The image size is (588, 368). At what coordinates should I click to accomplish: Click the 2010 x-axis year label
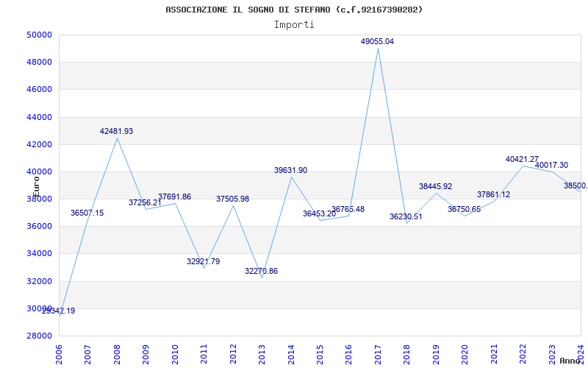pyautogui.click(x=175, y=355)
